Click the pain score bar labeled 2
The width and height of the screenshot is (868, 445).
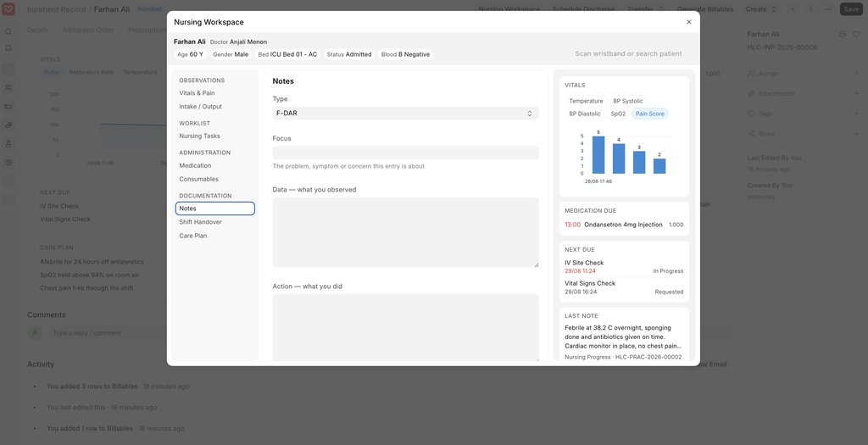click(x=659, y=166)
